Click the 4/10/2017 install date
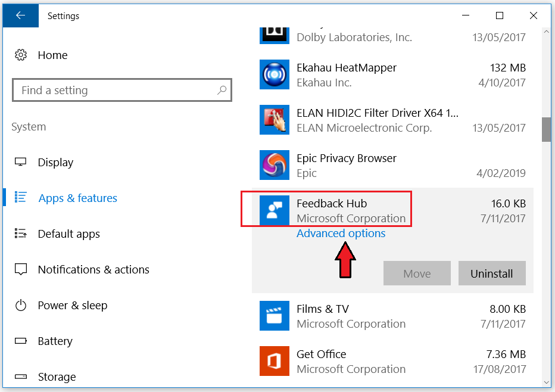The height and width of the screenshot is (392, 555). click(502, 82)
